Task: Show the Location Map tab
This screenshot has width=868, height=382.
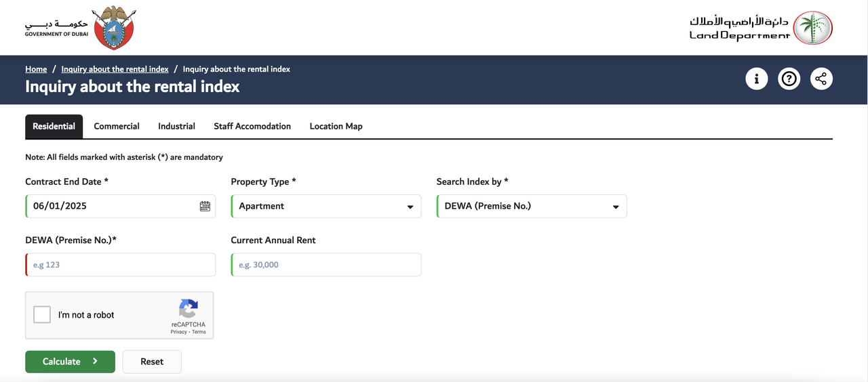Action: pos(336,127)
